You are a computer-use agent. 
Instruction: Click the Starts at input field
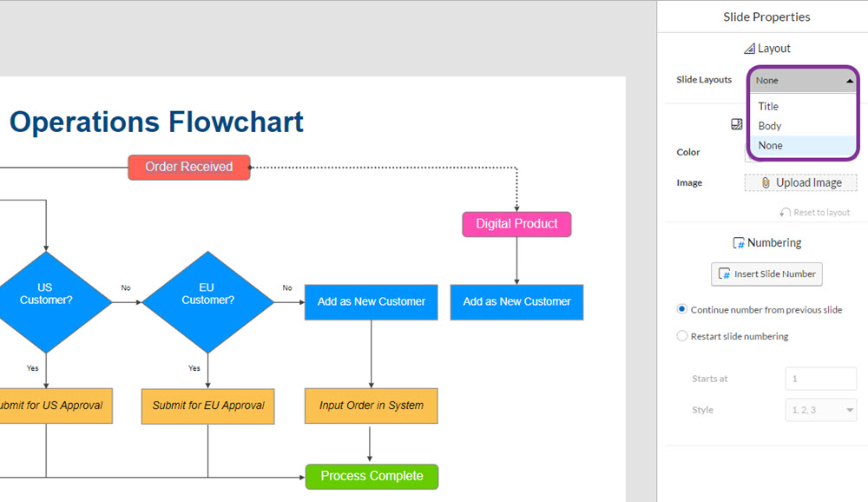point(821,379)
